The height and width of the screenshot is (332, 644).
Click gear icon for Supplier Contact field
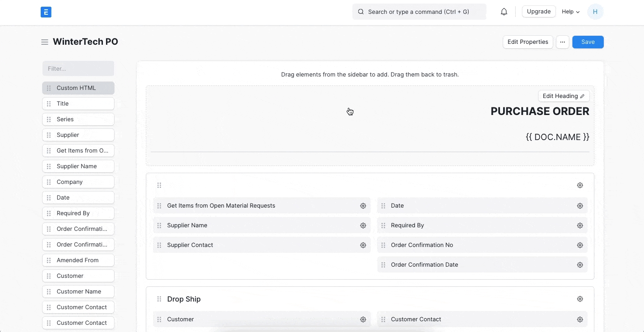(363, 245)
